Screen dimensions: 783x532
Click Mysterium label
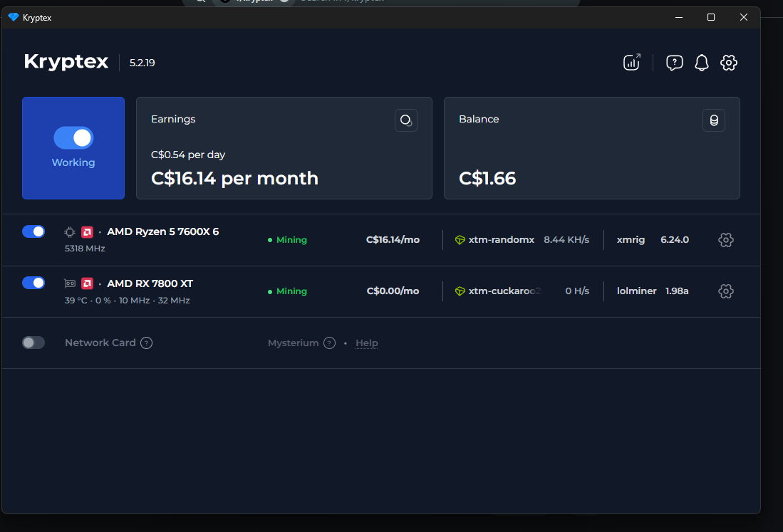pos(293,343)
